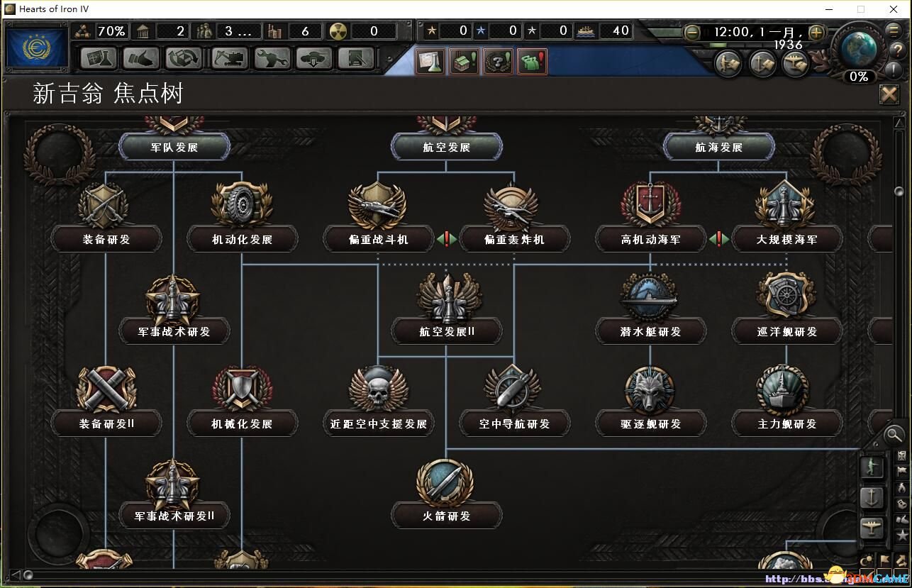The height and width of the screenshot is (588, 912).
Task: Select the 航空发展II focus
Action: 446,309
